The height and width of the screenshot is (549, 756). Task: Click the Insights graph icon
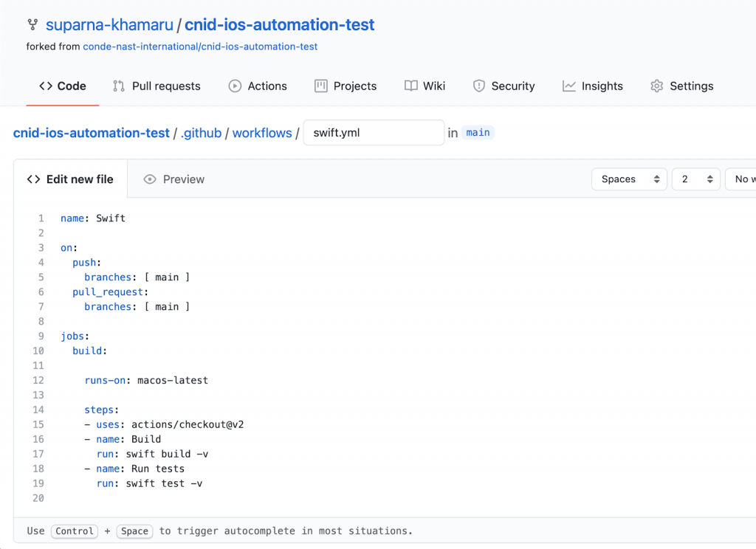point(569,86)
